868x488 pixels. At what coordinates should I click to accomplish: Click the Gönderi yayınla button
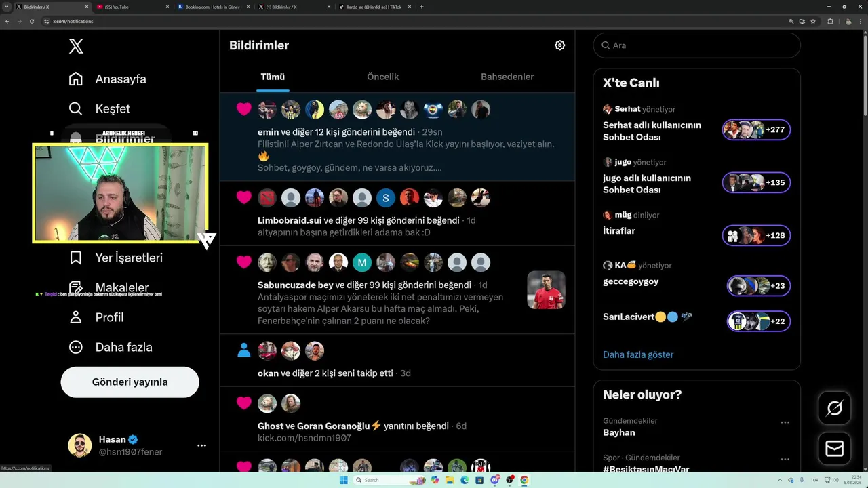[x=130, y=382]
